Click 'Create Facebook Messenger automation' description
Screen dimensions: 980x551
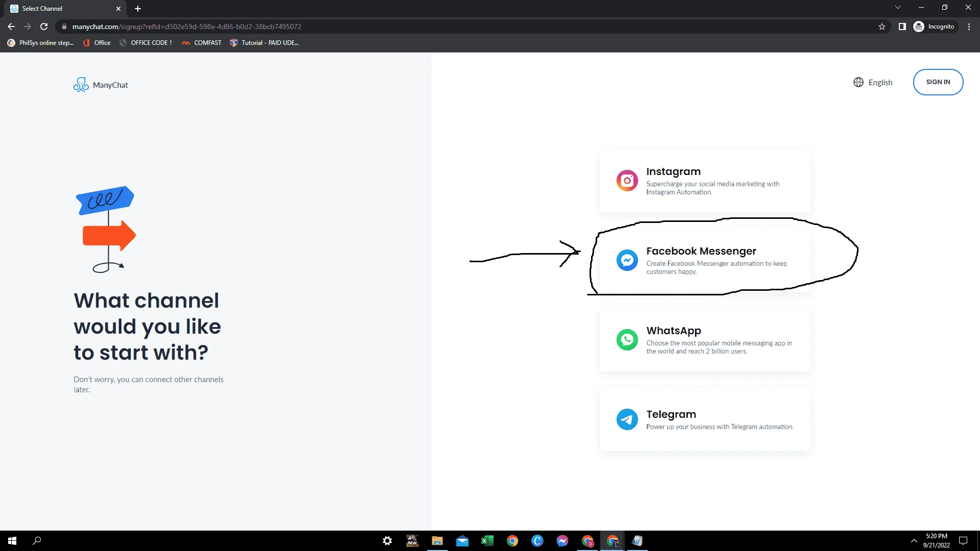(717, 267)
